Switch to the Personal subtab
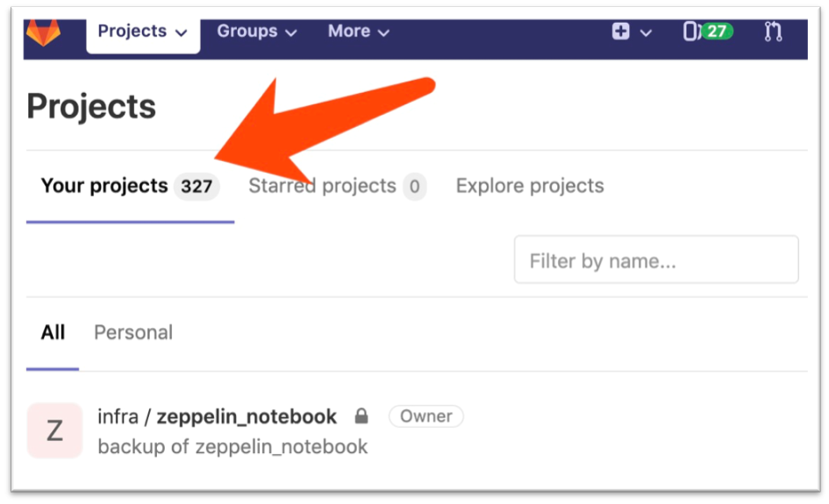Image resolution: width=829 pixels, height=504 pixels. pyautogui.click(x=133, y=333)
